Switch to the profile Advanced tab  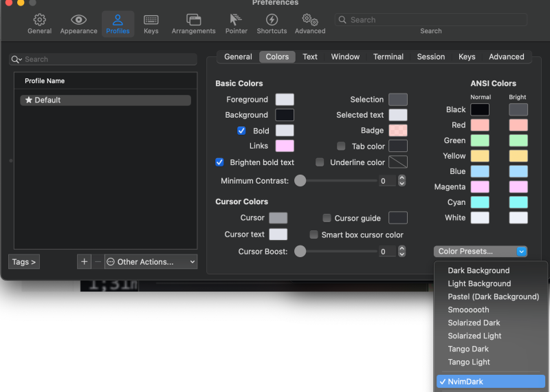coord(507,57)
